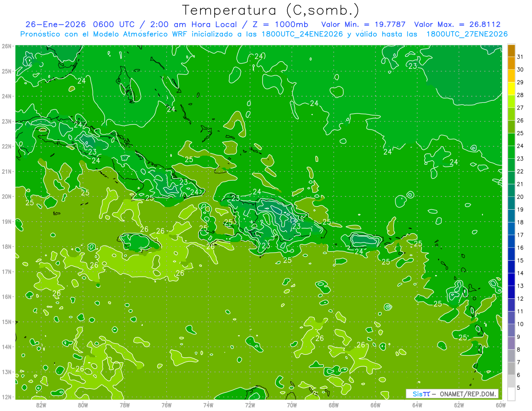This screenshot has height=411, width=532.
Task: Click the "62W" longitude axis label
Action: click(459, 404)
